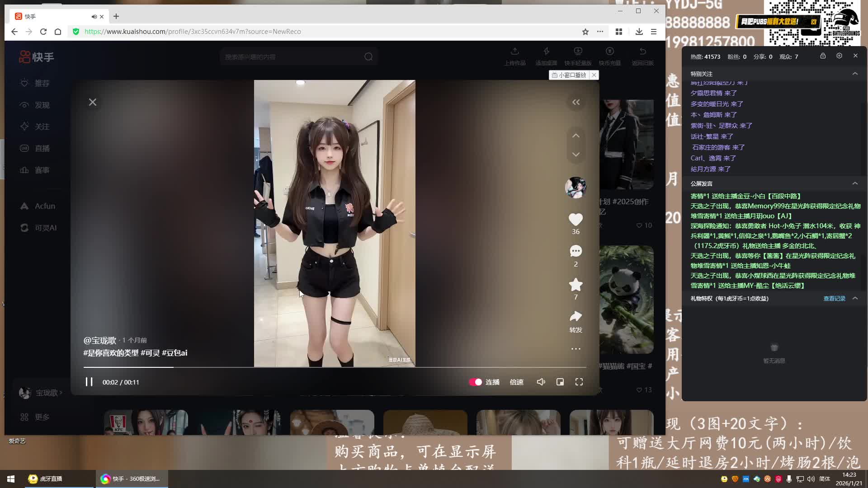Like the video with heart icon
868x488 pixels.
[x=576, y=220]
